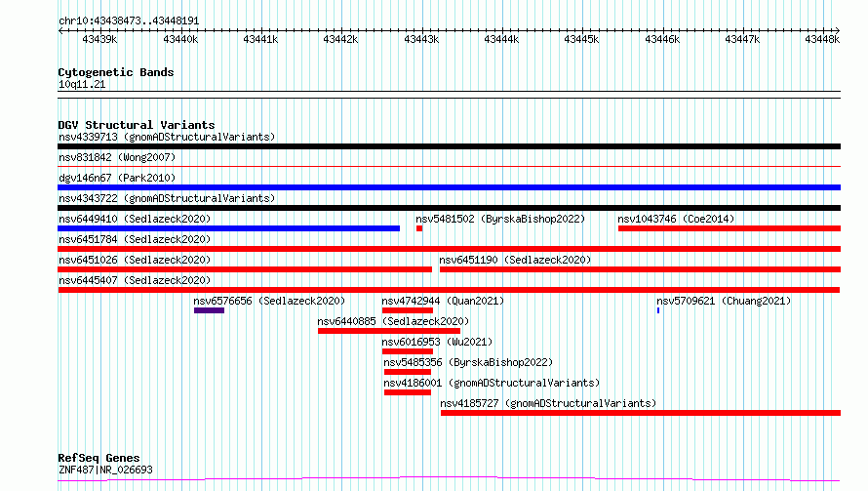The width and height of the screenshot is (868, 491).
Task: Click the nsv5709621 (Chuang2021) label
Action: [x=724, y=301]
